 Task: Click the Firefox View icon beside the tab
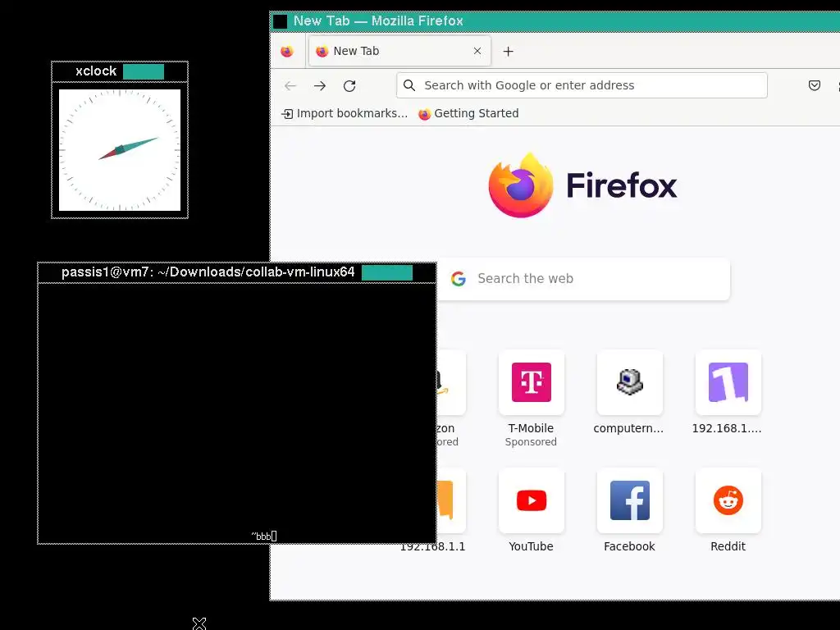pos(287,52)
